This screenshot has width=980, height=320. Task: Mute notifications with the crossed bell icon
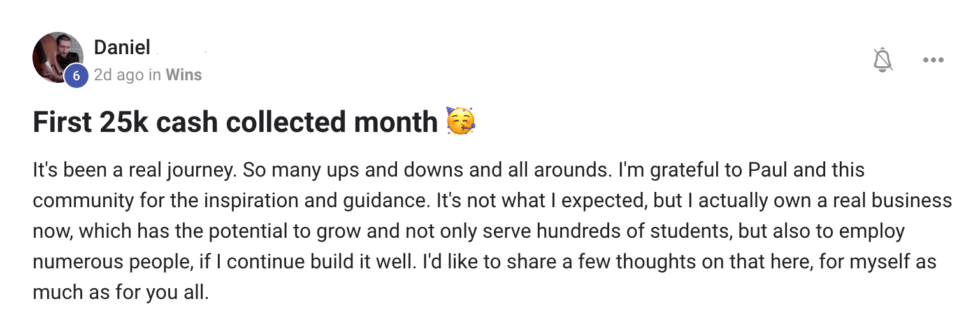click(x=883, y=60)
